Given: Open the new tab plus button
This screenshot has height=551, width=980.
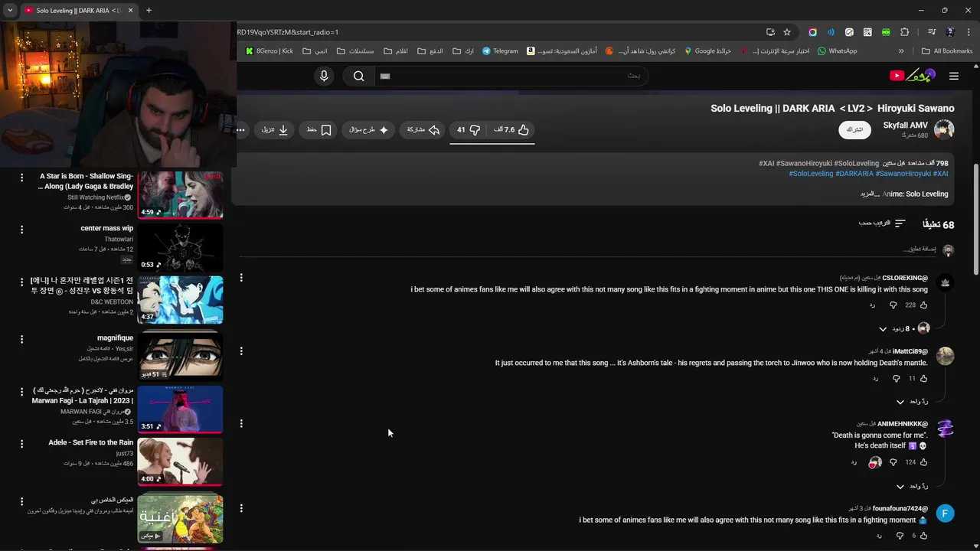Looking at the screenshot, I should click(149, 10).
